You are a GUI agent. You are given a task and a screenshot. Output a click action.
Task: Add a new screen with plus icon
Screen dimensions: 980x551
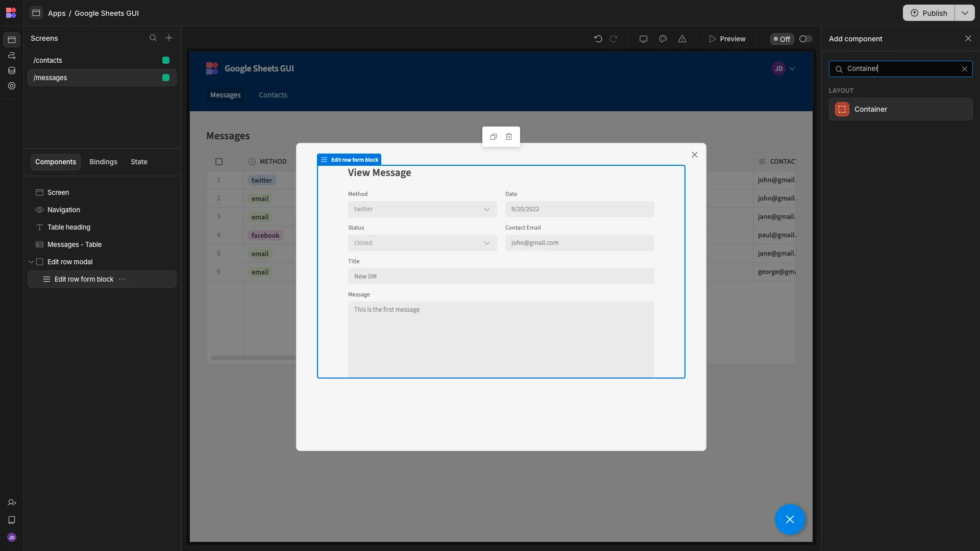pyautogui.click(x=169, y=38)
